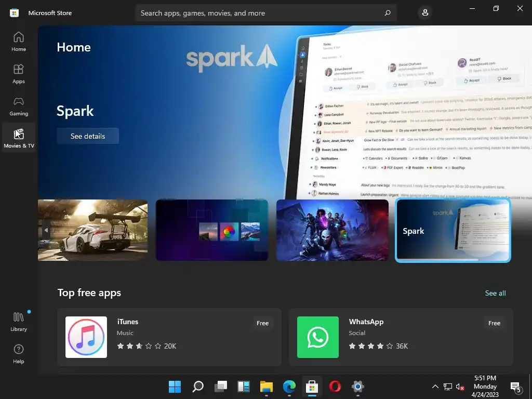Click the WhatsApp app title text
The height and width of the screenshot is (399, 532).
click(x=366, y=322)
